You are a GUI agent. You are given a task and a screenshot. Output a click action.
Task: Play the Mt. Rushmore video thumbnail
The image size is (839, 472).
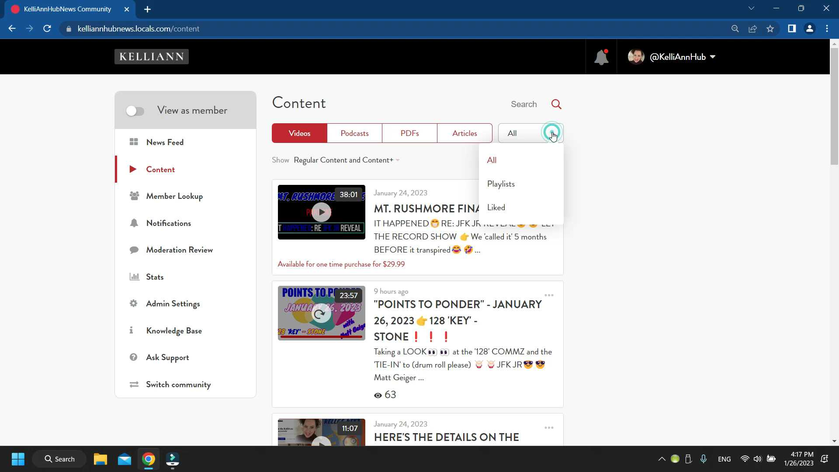point(321,212)
